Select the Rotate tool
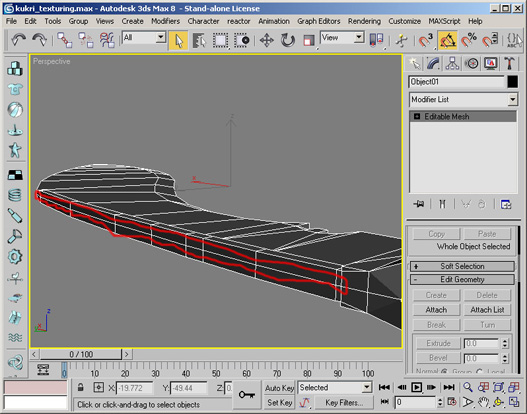Screen dimensions: 527x414 (288, 40)
